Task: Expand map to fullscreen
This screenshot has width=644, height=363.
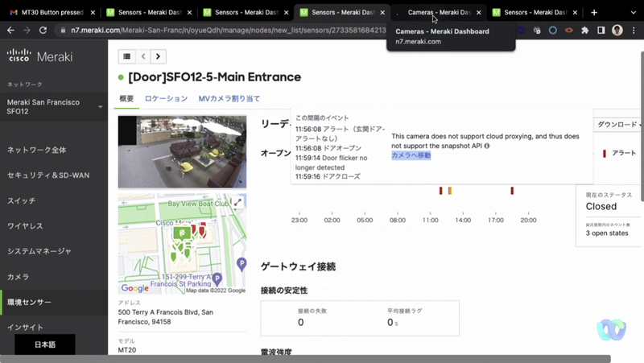Action: click(x=237, y=203)
